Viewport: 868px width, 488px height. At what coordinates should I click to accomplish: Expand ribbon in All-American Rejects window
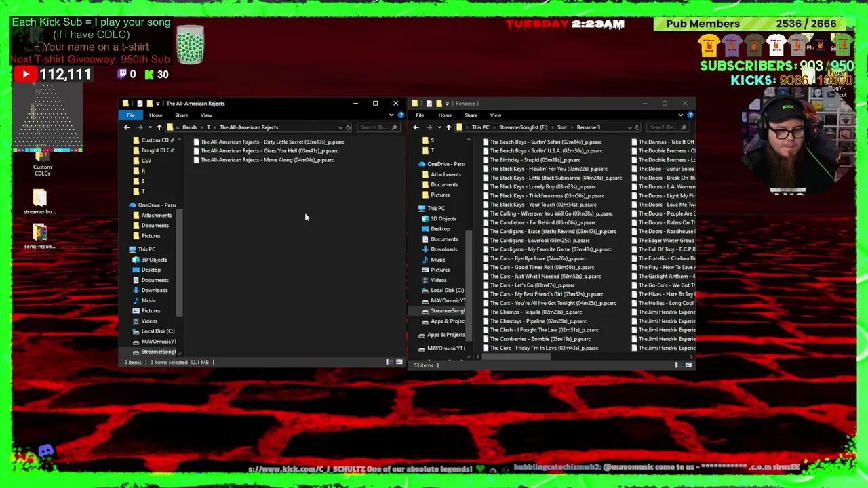pos(391,115)
